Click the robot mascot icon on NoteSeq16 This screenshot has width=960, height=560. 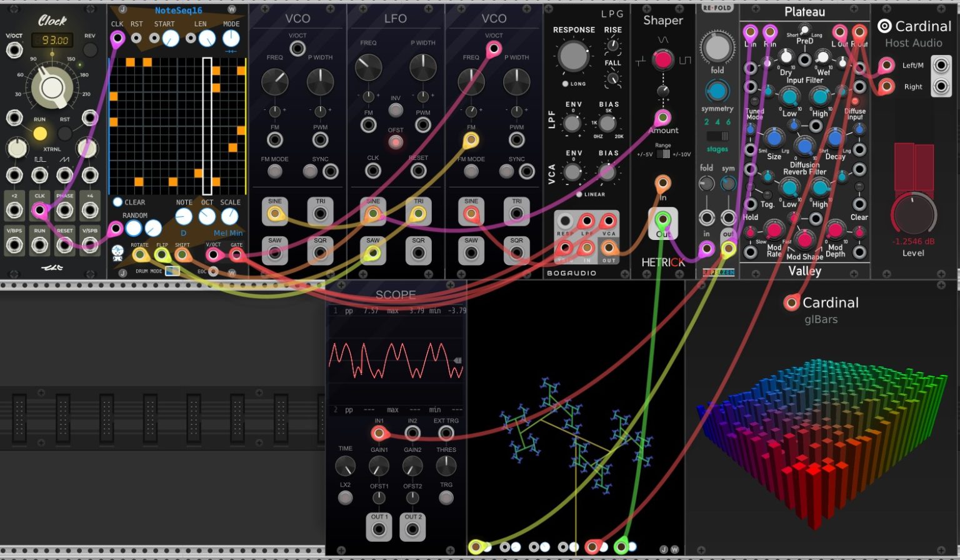tap(117, 252)
